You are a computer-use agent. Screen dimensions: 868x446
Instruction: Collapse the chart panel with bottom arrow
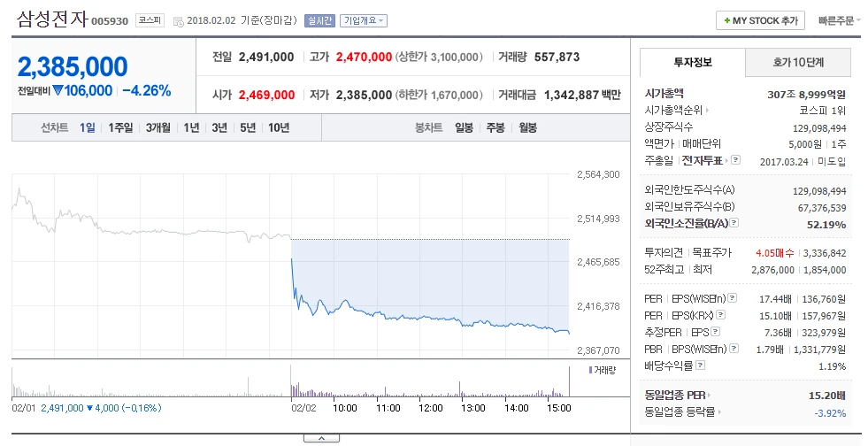point(321,439)
